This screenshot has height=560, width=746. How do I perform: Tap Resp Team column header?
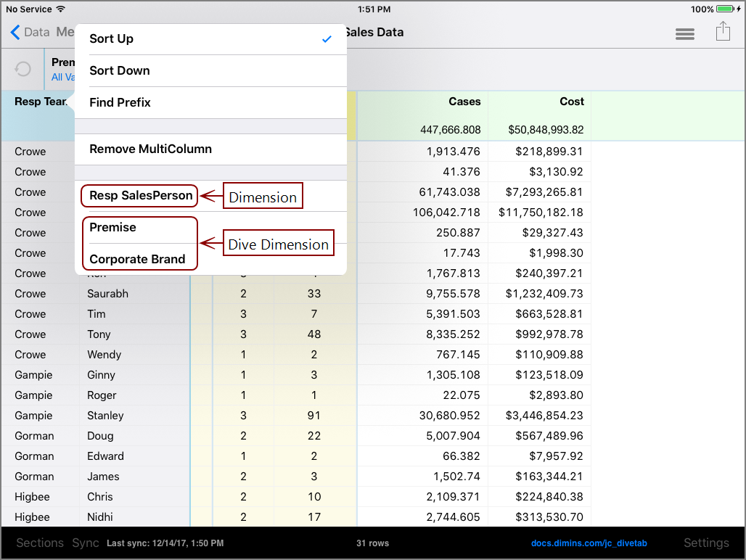[x=40, y=102]
